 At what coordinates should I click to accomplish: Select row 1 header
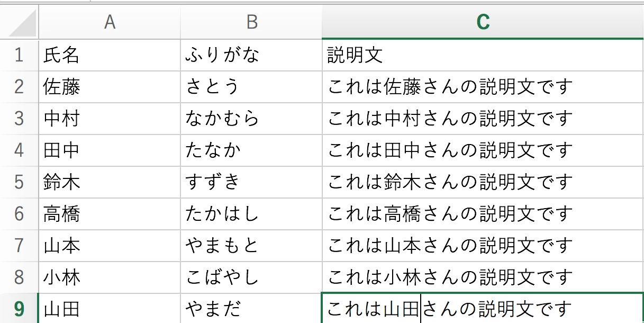(x=19, y=55)
